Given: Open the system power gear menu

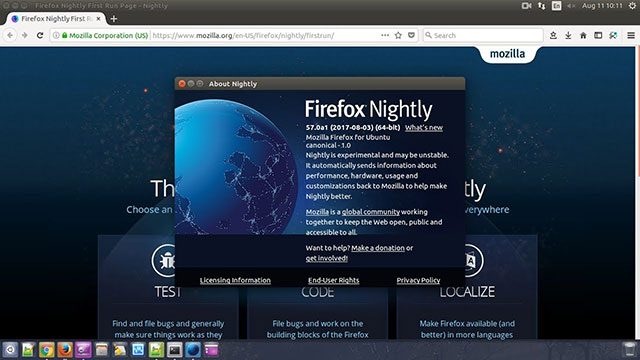Looking at the screenshot, I should click(x=632, y=6).
